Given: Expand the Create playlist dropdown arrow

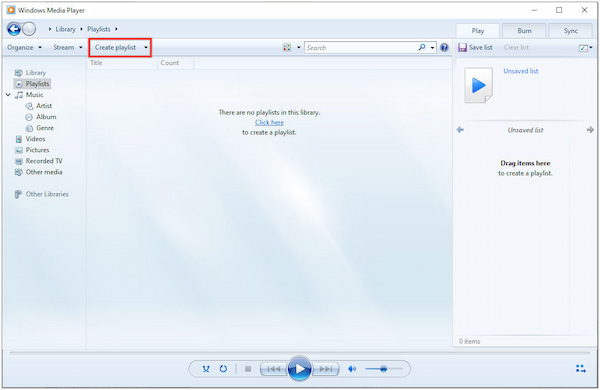Looking at the screenshot, I should (x=146, y=47).
